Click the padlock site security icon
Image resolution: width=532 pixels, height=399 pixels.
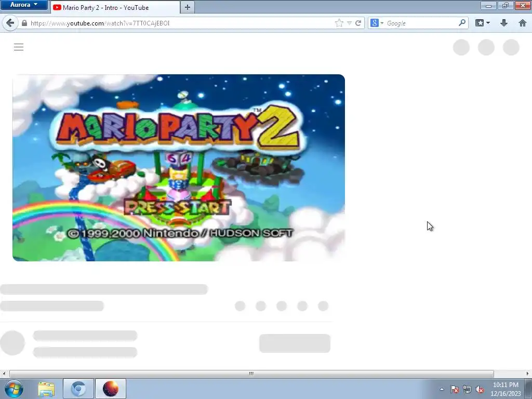point(24,23)
